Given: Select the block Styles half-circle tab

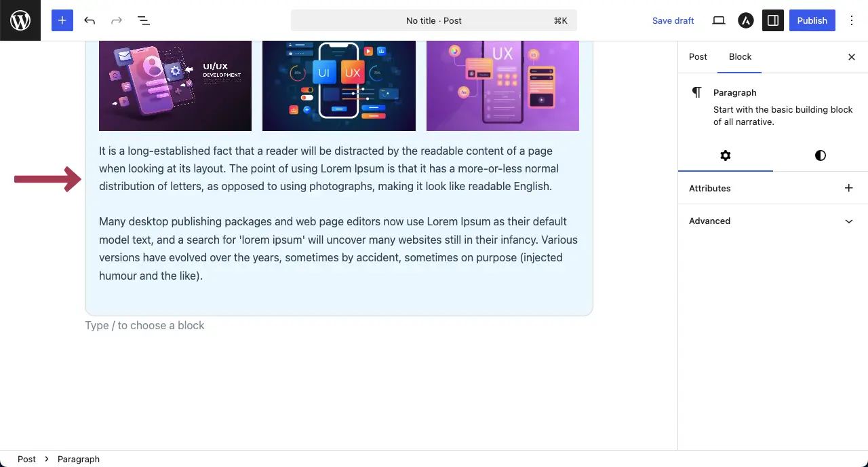Looking at the screenshot, I should tap(821, 155).
